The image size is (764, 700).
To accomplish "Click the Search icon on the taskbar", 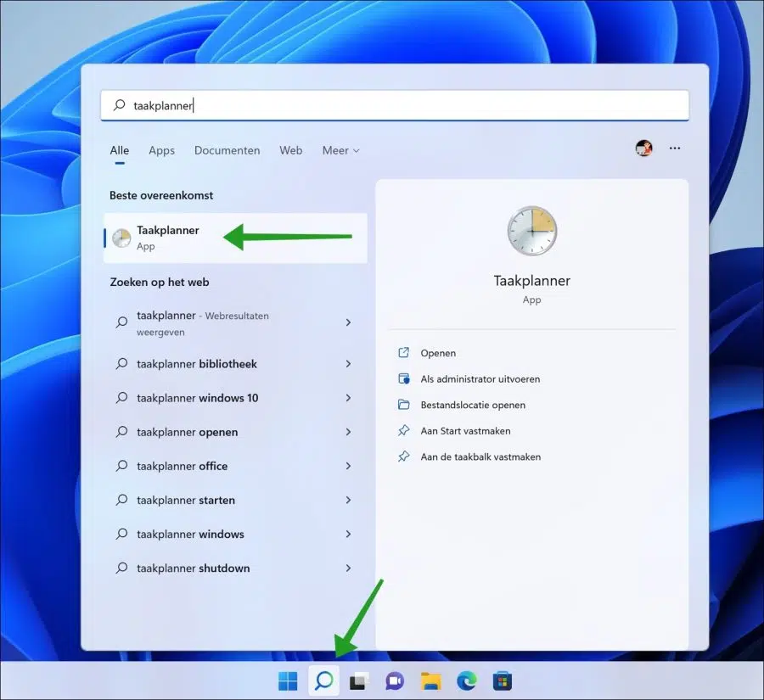I will pos(324,680).
